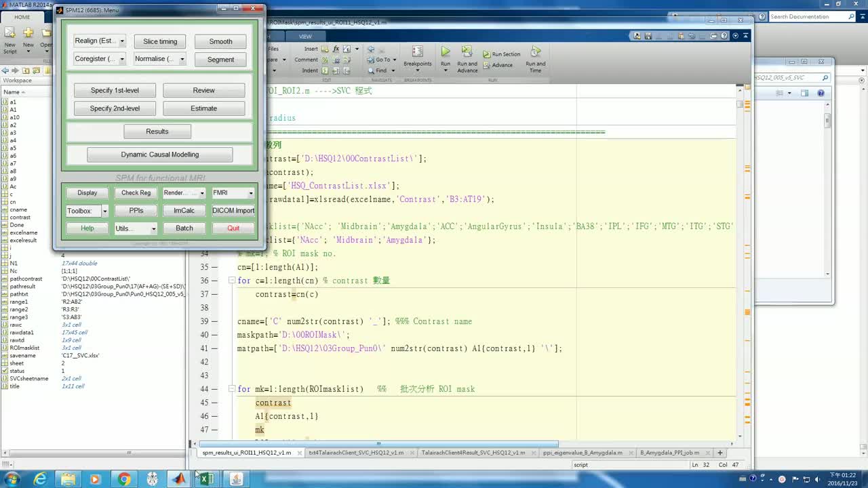Select the txt4TalairachClient_SVC_HSQ12_v1.m editor tab

coord(356,453)
